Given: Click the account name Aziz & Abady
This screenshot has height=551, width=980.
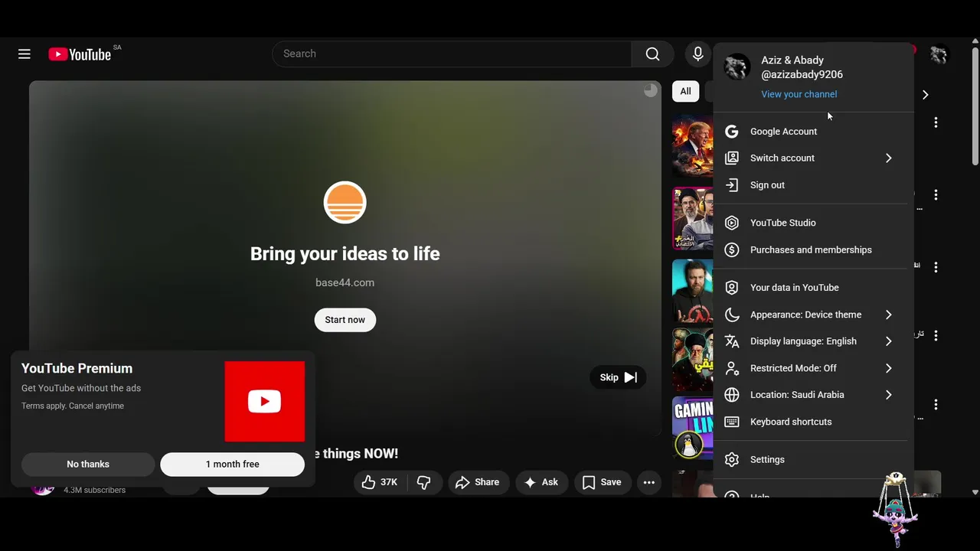Looking at the screenshot, I should [x=792, y=60].
